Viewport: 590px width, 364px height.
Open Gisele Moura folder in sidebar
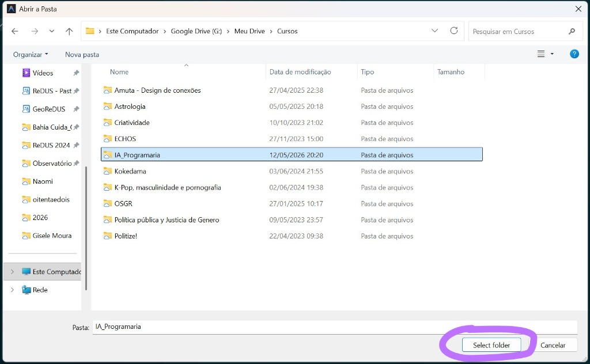[x=47, y=236]
